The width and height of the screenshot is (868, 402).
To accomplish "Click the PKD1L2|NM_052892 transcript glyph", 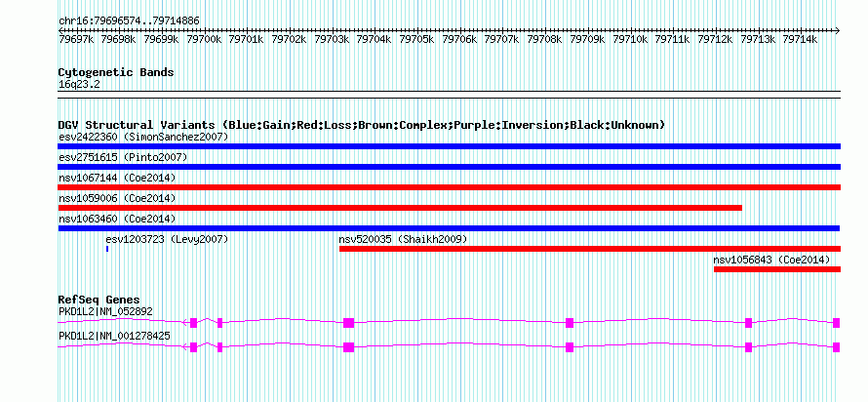I will [449, 323].
